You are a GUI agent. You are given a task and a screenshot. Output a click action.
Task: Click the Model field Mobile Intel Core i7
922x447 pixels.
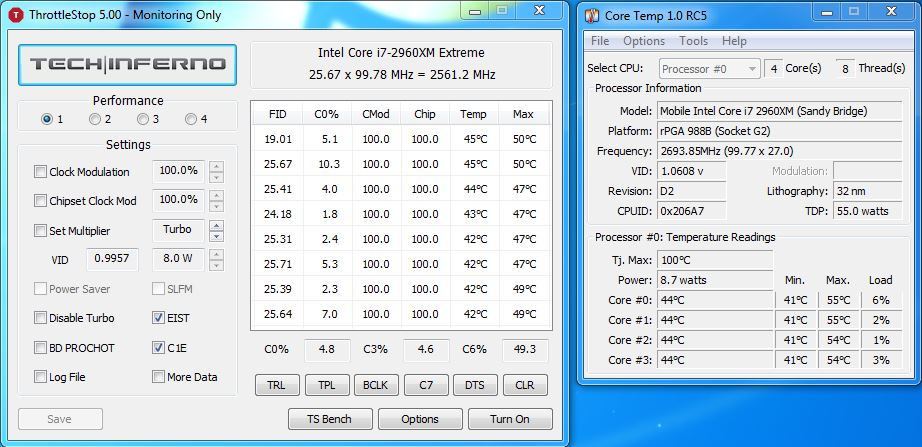pos(779,111)
